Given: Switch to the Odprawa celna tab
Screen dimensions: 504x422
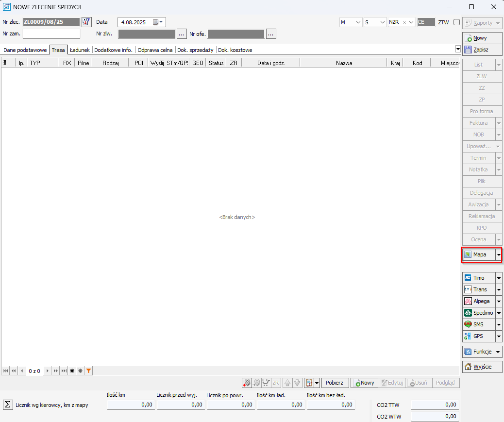Looking at the screenshot, I should [x=155, y=50].
